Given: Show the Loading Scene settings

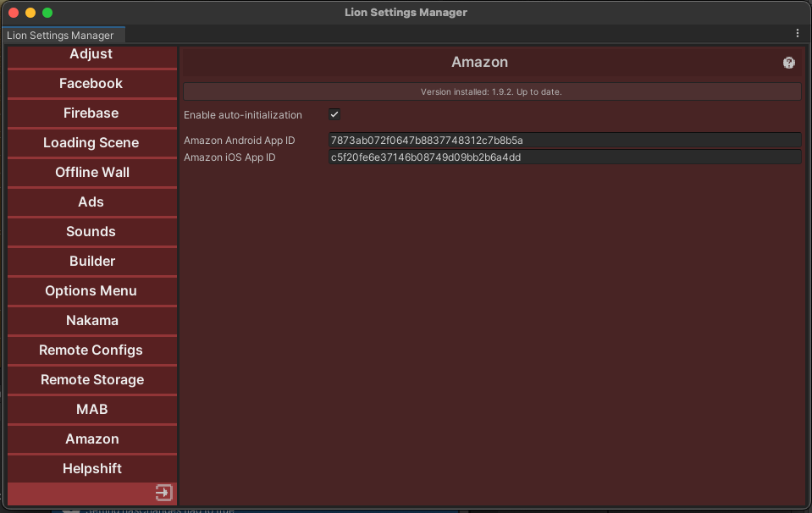Looking at the screenshot, I should [92, 142].
